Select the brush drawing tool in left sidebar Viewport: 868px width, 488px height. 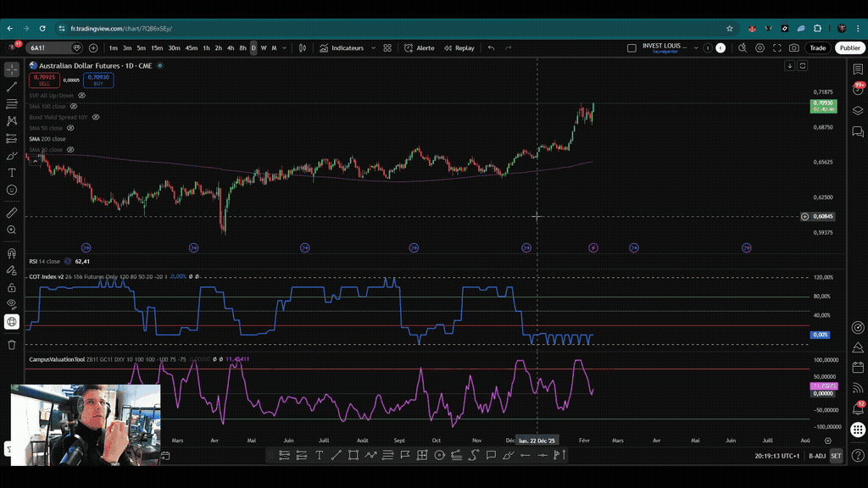12,156
